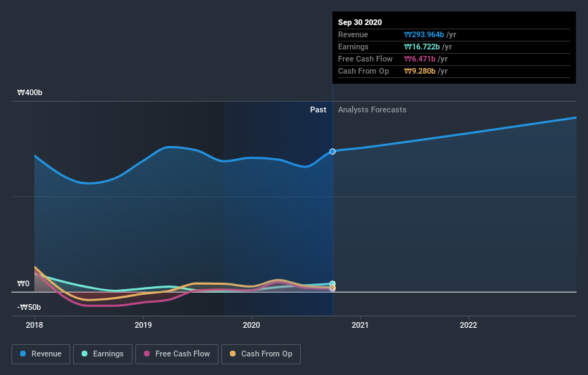
Task: Click the ₩0 y-axis label
Action: coord(23,283)
